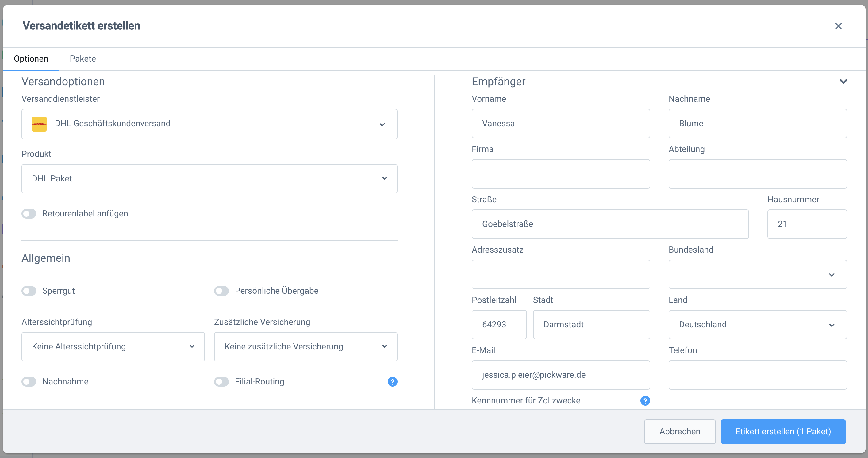868x458 pixels.
Task: Open the Produkt DHL Paket dropdown
Action: (x=209, y=178)
